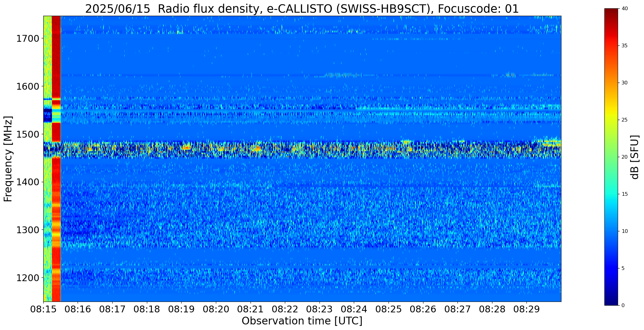Click the plot title mentioning e-CALLISTO
Viewport: 644px width, 330px height.
(302, 9)
